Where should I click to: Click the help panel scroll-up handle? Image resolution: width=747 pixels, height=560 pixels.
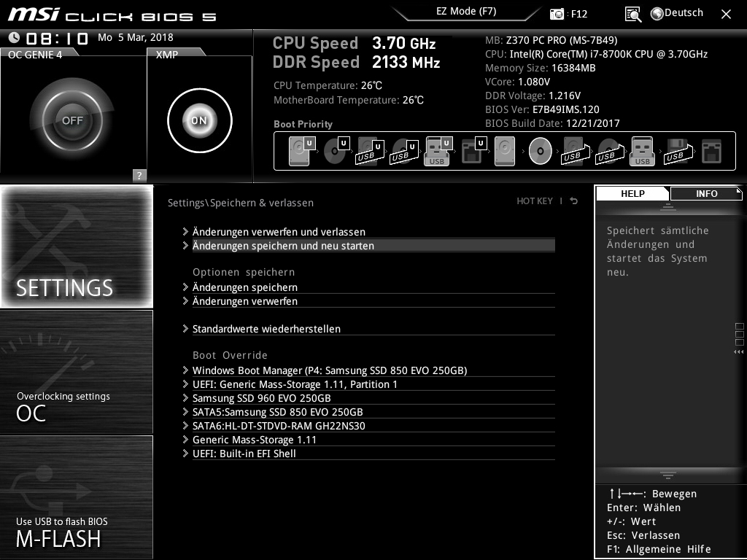point(668,206)
